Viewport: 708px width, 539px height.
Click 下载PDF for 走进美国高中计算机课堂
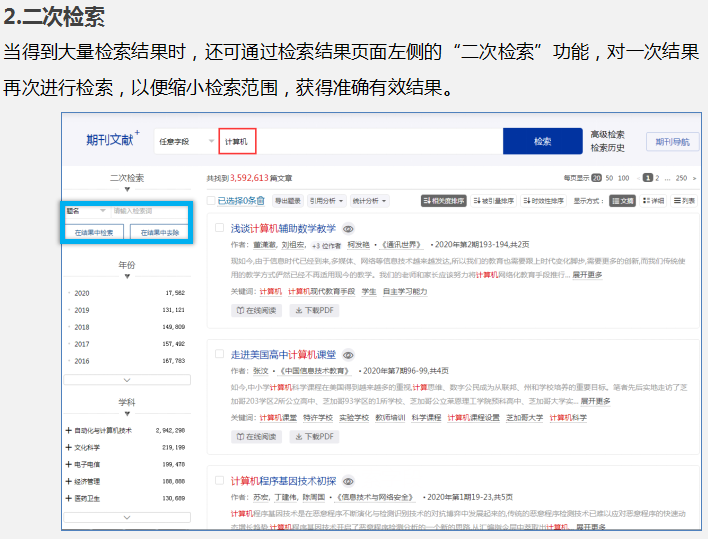point(314,437)
